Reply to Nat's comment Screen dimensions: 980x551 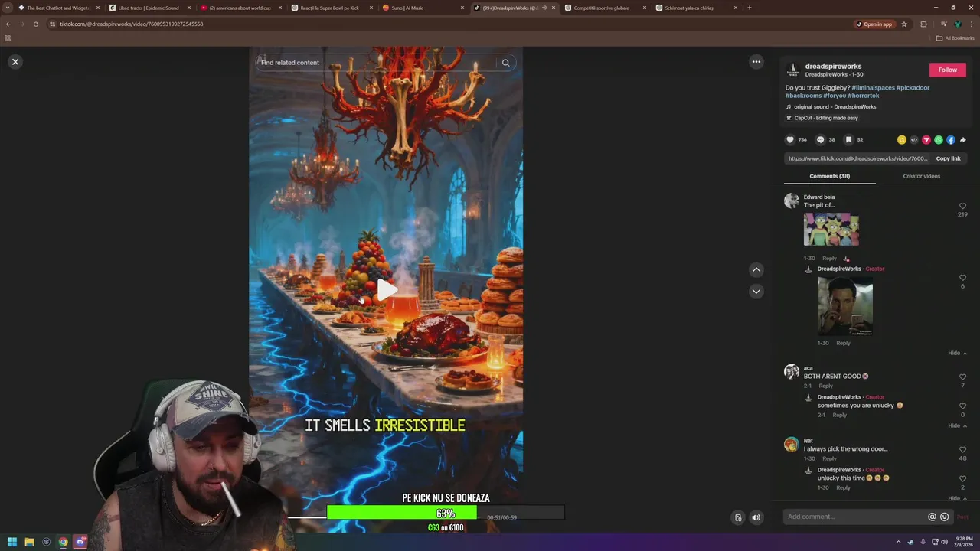(829, 458)
